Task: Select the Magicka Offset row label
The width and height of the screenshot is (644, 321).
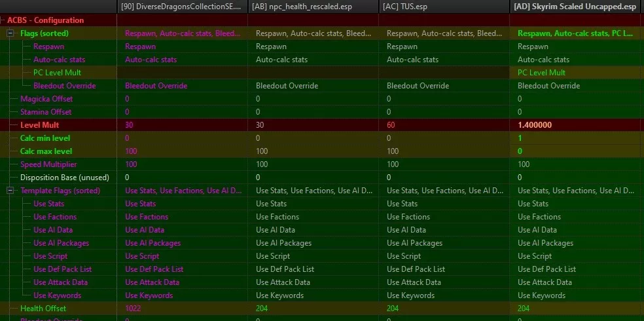Action: tap(46, 99)
